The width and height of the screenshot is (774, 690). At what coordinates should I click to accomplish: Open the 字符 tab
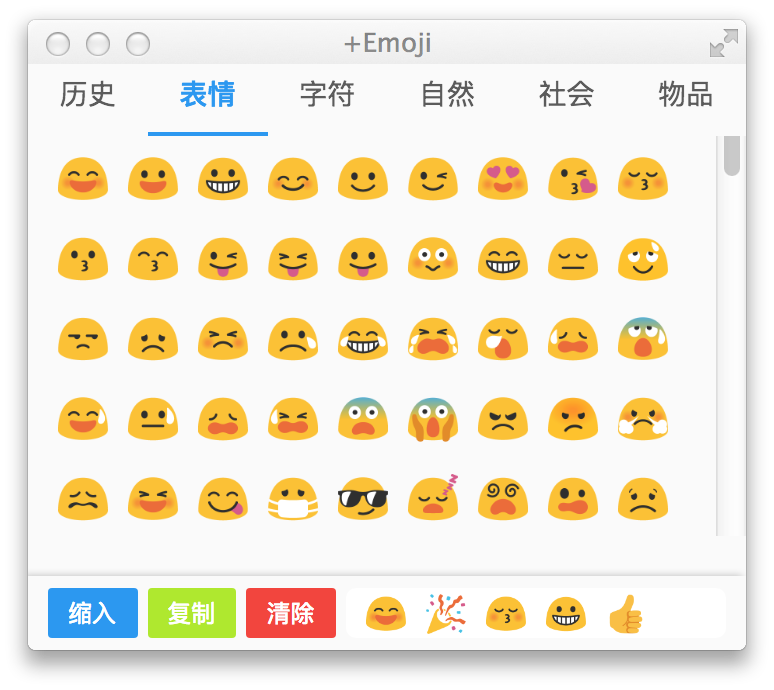327,94
